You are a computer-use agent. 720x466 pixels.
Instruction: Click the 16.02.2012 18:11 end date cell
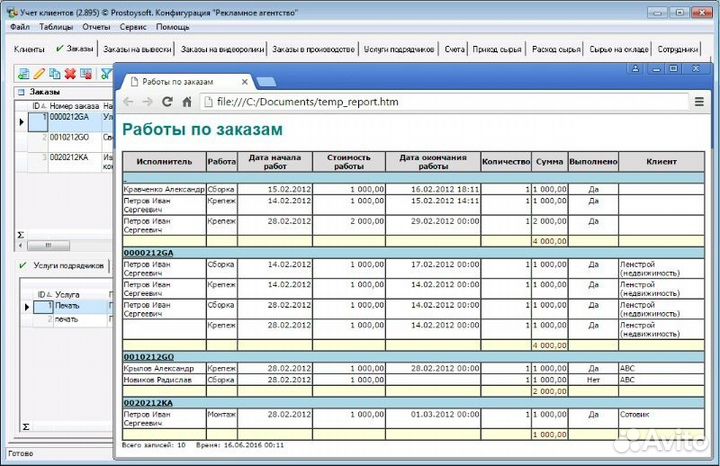(x=433, y=189)
